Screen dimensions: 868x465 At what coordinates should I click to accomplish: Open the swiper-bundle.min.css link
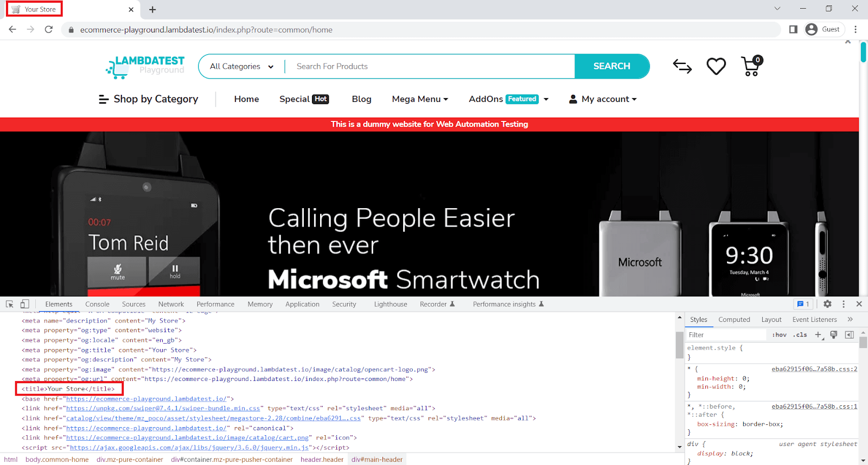click(163, 408)
